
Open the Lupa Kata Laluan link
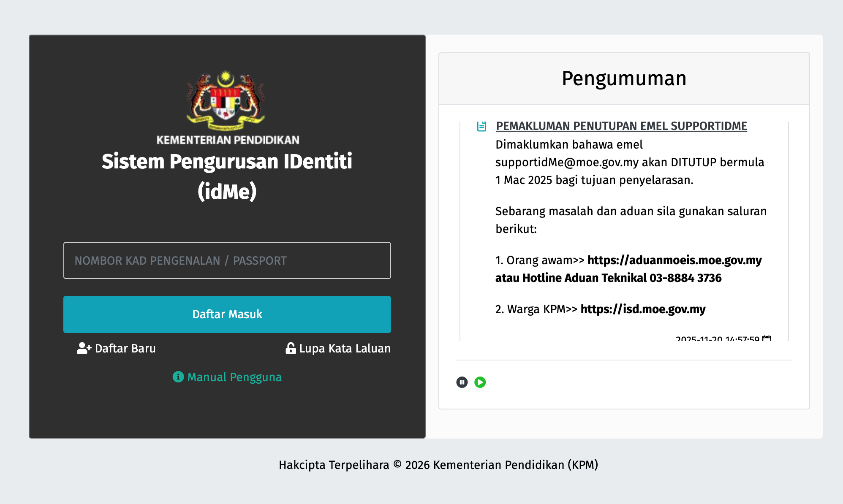[338, 348]
